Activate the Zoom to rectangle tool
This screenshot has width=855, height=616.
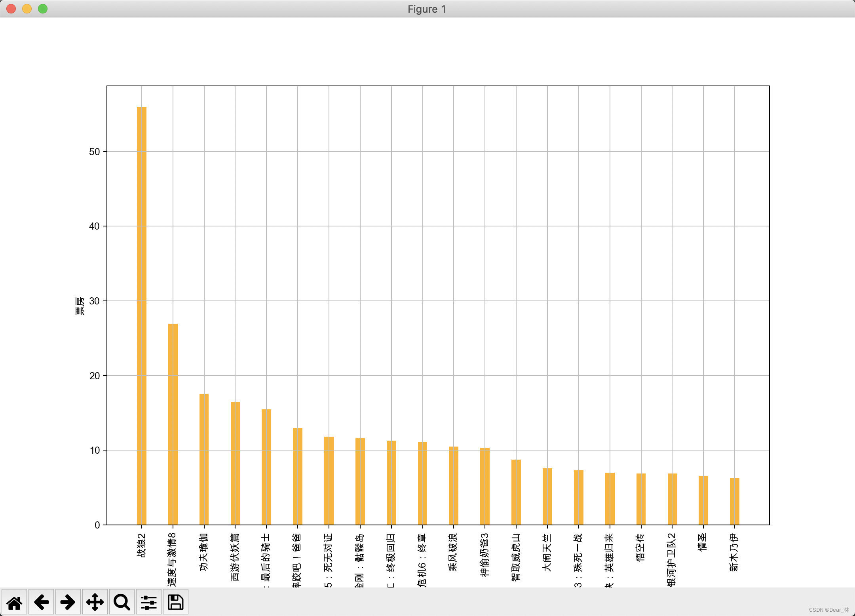tap(122, 602)
